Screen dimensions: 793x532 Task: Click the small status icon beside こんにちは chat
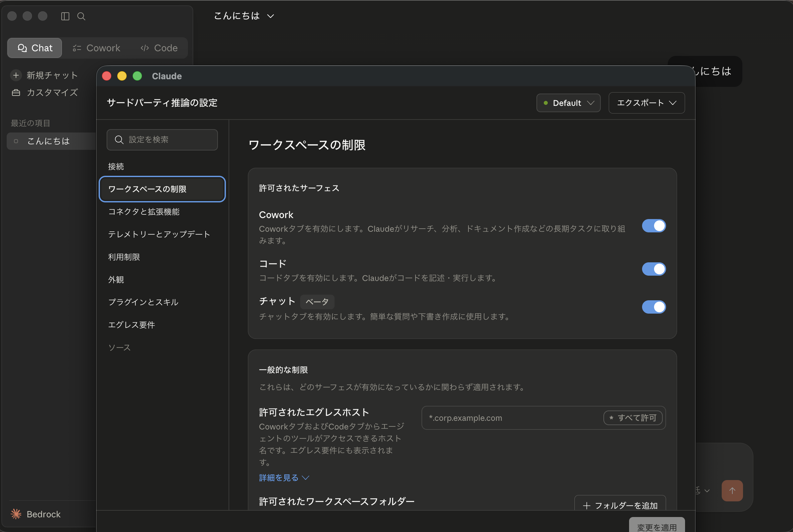[16, 141]
